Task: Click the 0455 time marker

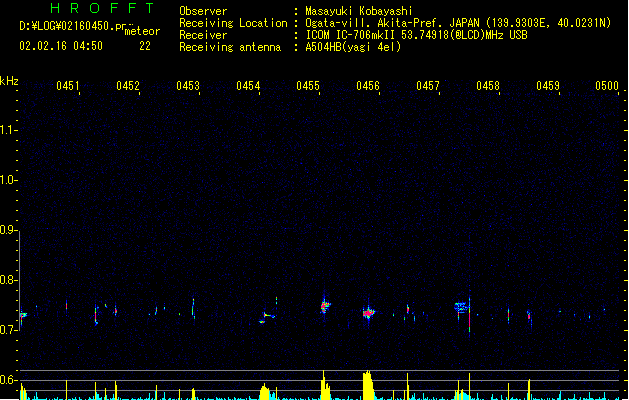Action: 308,85
